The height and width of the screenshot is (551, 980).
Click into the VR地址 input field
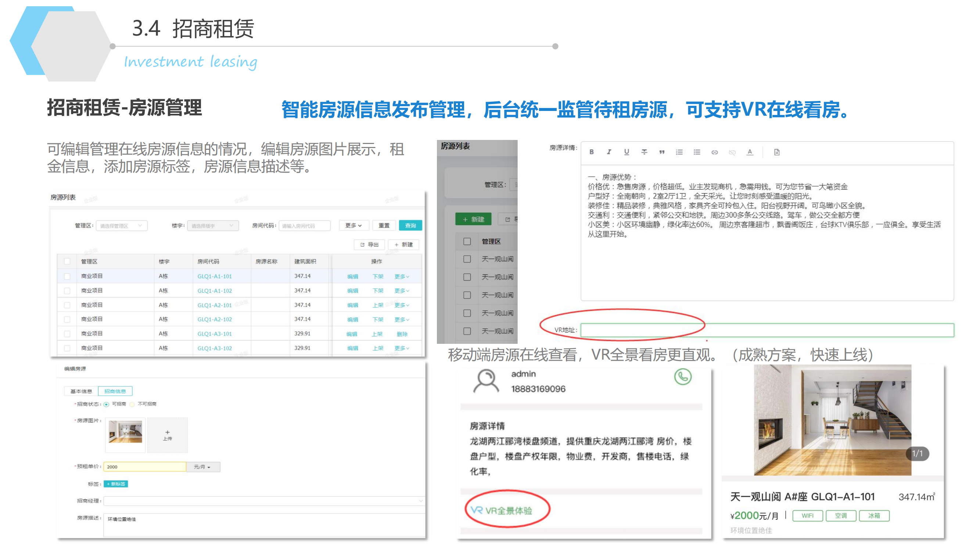tap(767, 330)
